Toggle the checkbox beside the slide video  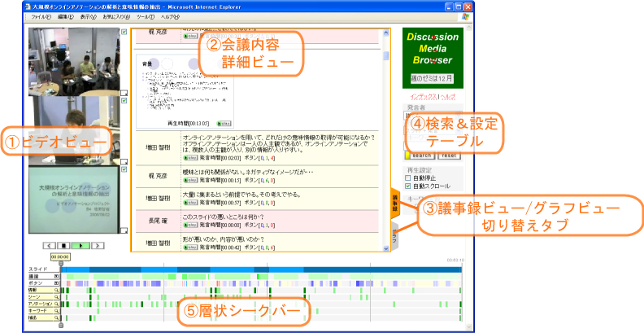[x=124, y=169]
